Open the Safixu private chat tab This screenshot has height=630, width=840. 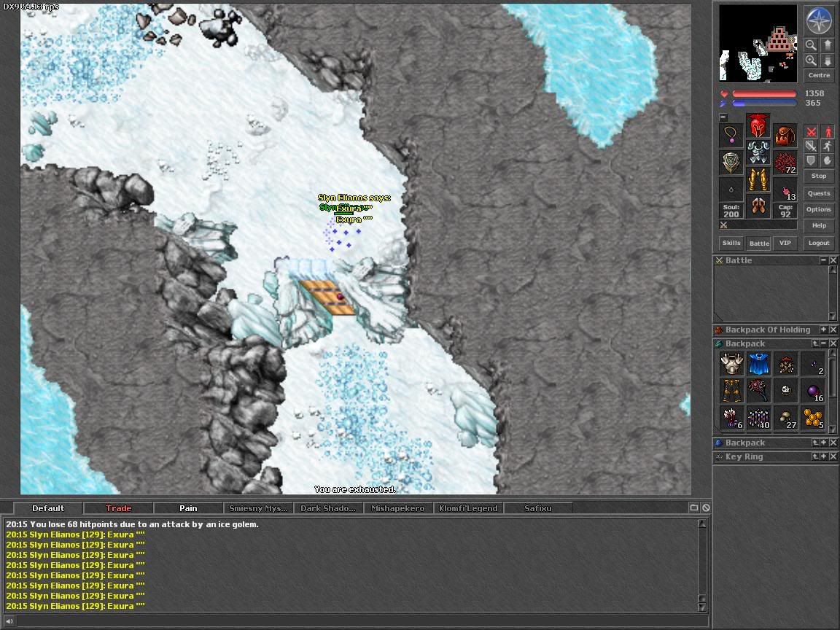[x=538, y=508]
